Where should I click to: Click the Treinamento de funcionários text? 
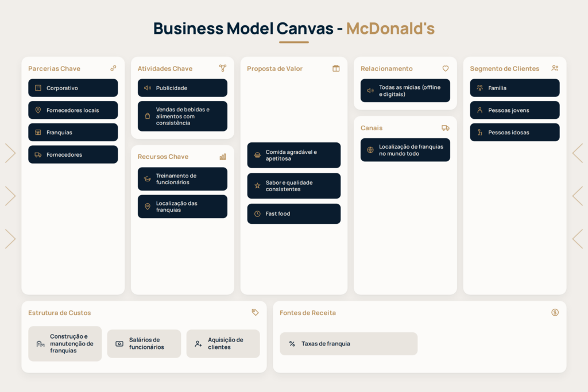[176, 179]
